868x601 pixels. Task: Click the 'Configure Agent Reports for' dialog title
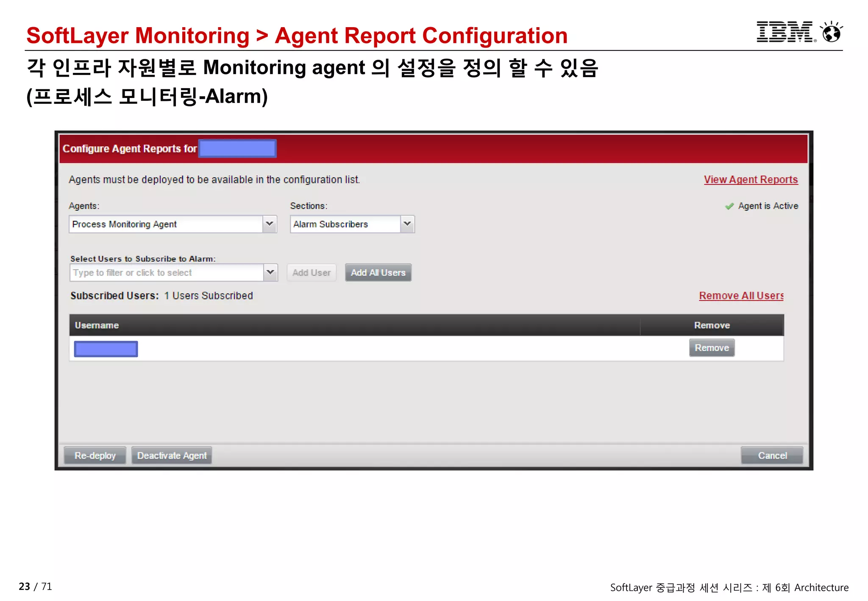130,149
